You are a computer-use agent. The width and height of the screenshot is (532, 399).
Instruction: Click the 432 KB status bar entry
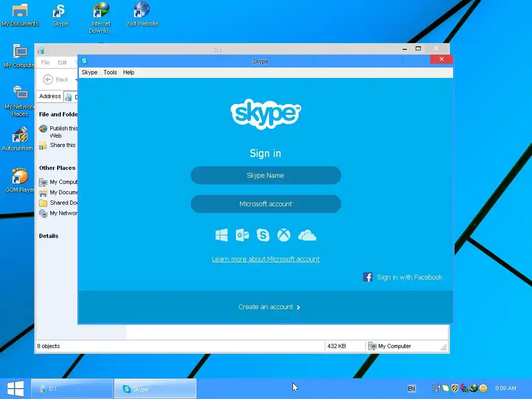(x=337, y=346)
